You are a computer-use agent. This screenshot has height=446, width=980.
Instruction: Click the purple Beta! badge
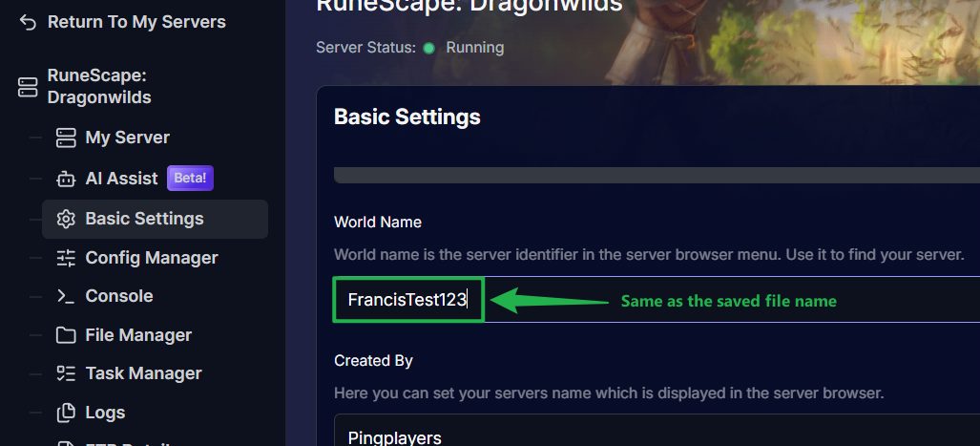190,179
